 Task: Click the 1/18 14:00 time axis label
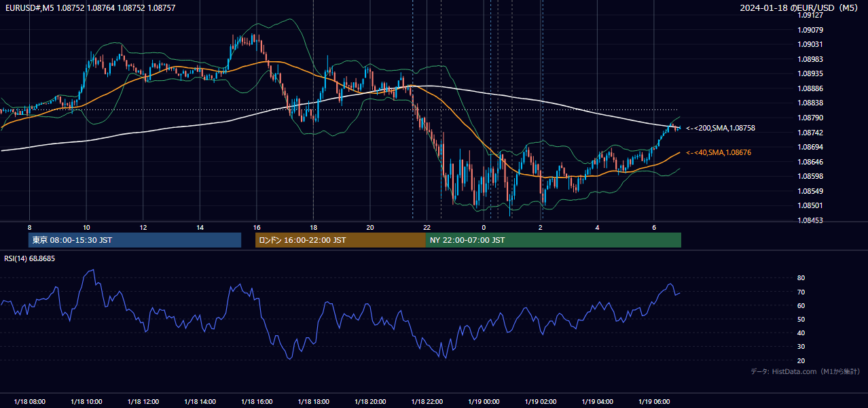tap(200, 402)
